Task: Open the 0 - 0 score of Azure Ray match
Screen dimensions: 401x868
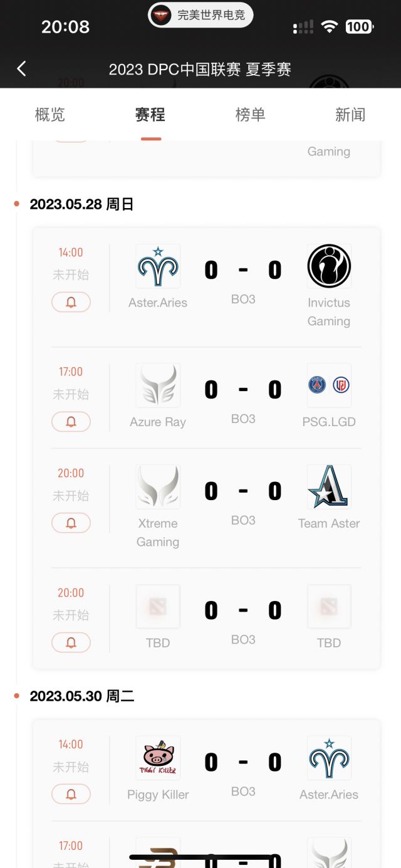Action: 243,390
